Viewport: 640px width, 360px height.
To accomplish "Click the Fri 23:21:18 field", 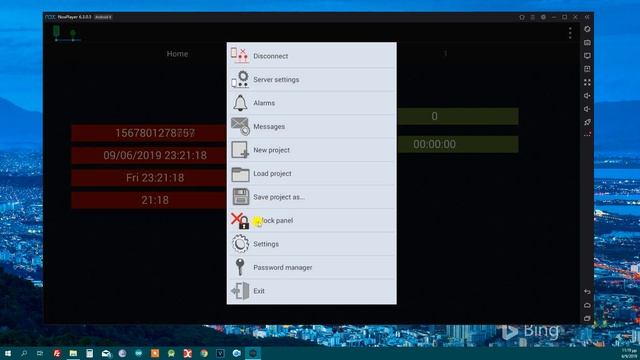I will coord(148,178).
